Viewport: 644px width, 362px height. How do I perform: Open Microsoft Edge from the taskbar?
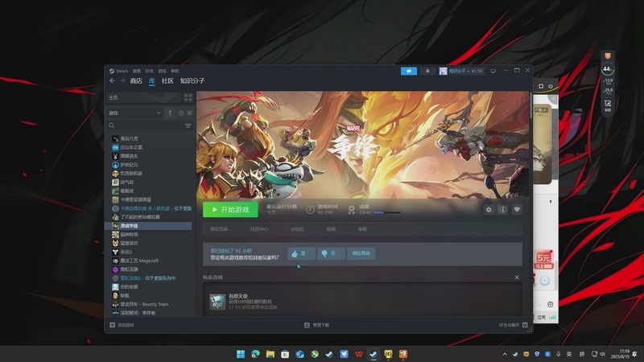coord(255,354)
